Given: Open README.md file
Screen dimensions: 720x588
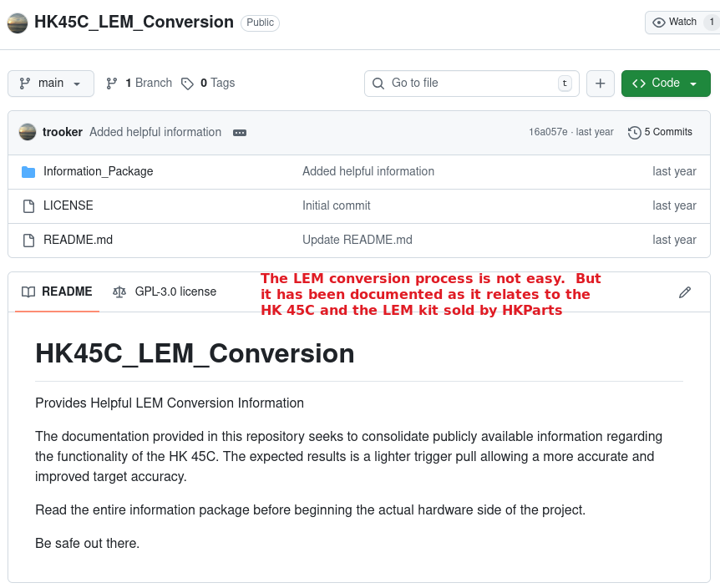Looking at the screenshot, I should coord(78,240).
